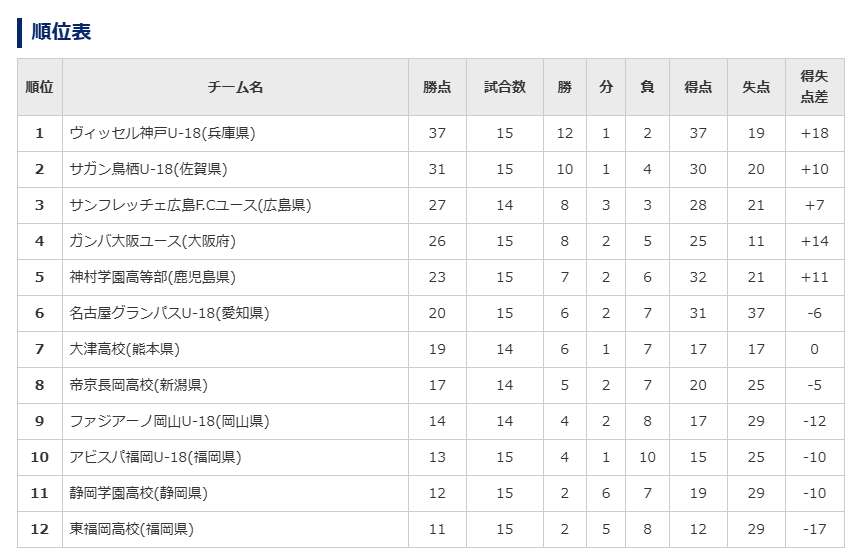The width and height of the screenshot is (859, 560).
Task: Open サンフレッチェ広島F.Cユース(広島県) row
Action: click(x=190, y=205)
